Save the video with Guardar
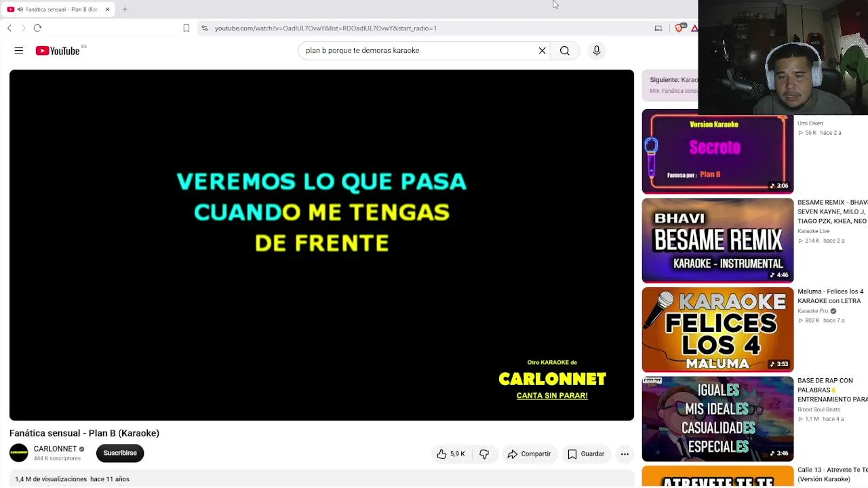This screenshot has height=488, width=868. click(586, 454)
